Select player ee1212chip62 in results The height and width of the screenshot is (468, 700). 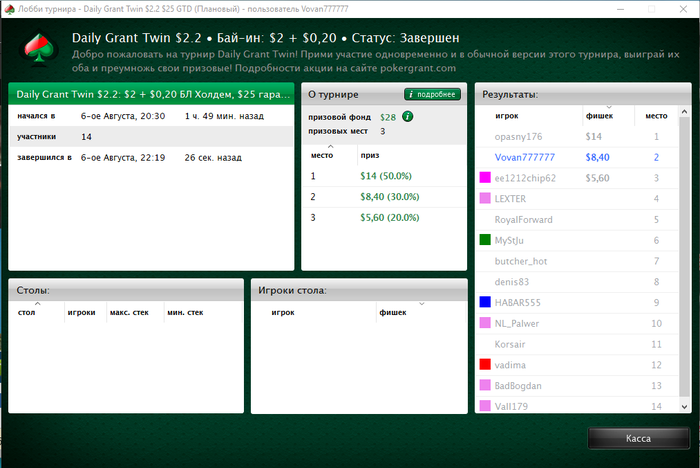(x=525, y=178)
